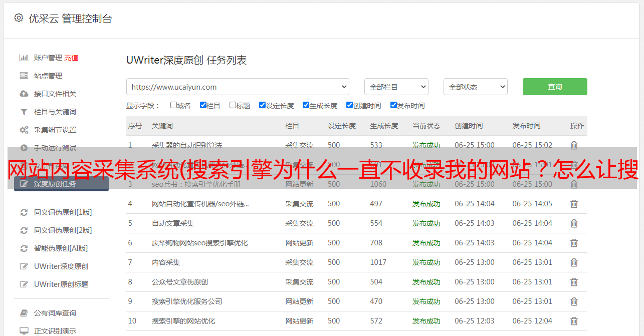This screenshot has width=644, height=336.
Task: Toggle the 设定长度 field checkbox
Action: tap(262, 105)
